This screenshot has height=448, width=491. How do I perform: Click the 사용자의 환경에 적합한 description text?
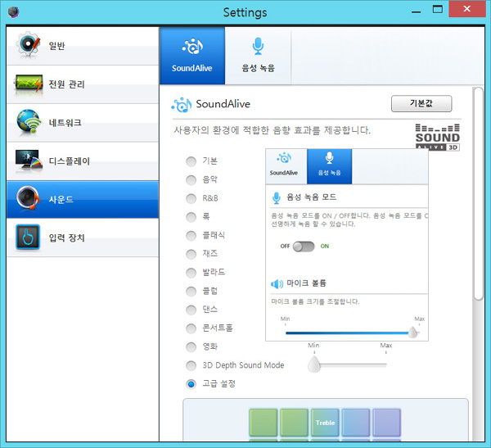click(x=273, y=130)
